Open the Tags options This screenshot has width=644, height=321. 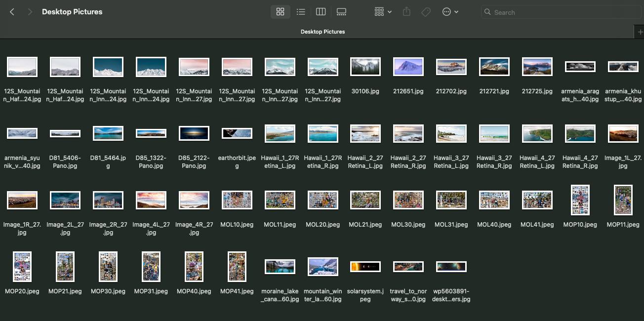(x=426, y=11)
